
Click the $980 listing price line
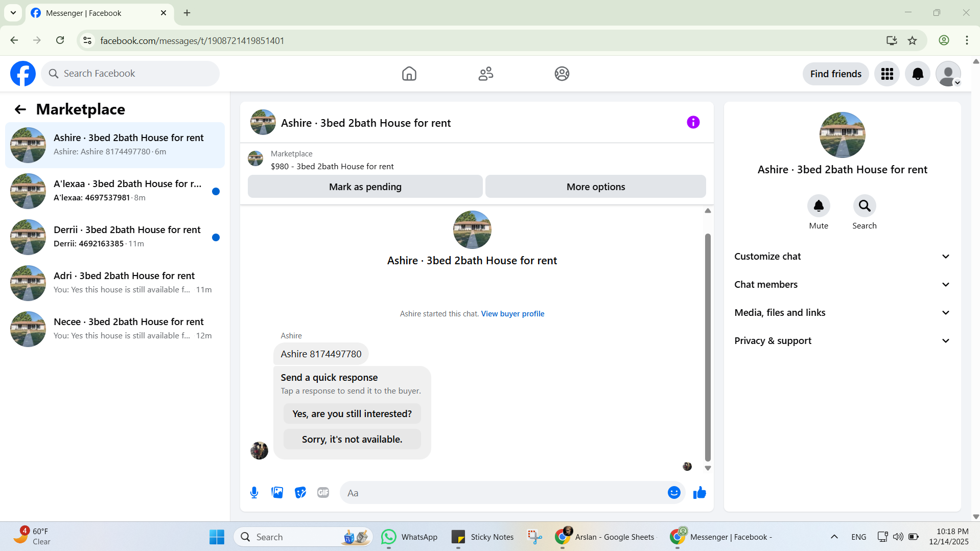pos(332,167)
